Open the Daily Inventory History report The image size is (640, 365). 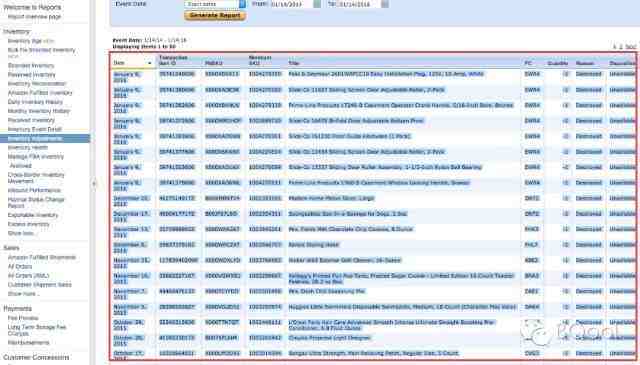tap(35, 102)
